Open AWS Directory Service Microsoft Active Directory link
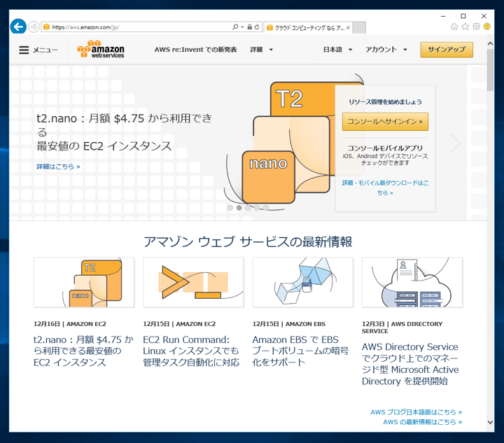 tap(410, 364)
